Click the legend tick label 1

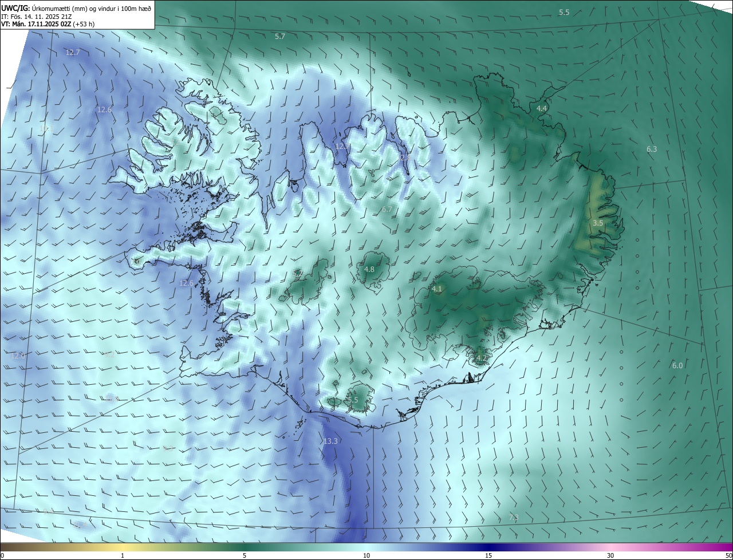(x=123, y=555)
